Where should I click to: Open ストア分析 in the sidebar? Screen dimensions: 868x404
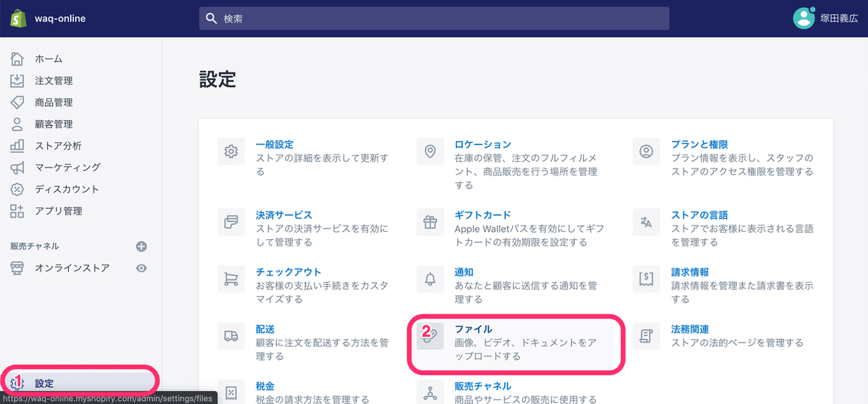tap(58, 145)
